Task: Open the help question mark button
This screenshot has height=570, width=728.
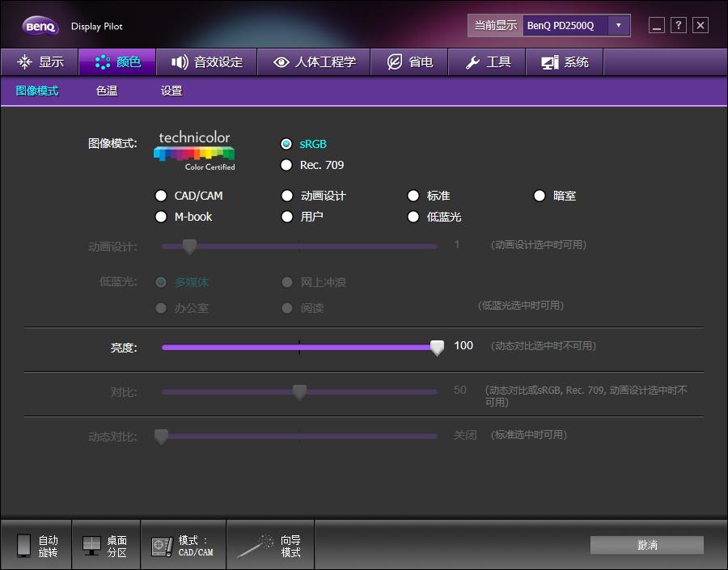Action: point(678,25)
